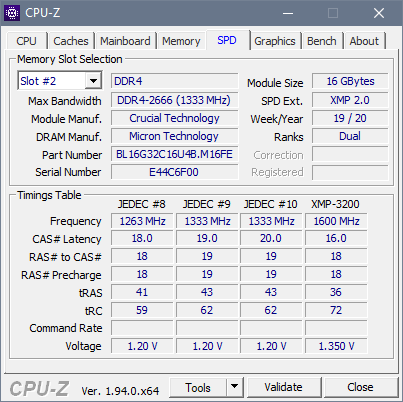Click the JEDEC #10 column header
Viewport: 403px width, 402px height.
pyautogui.click(x=271, y=204)
